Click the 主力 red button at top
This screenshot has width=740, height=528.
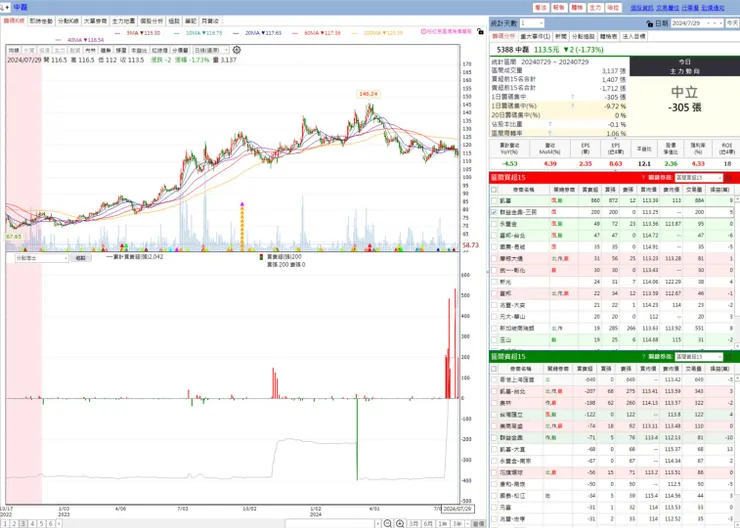pos(595,8)
